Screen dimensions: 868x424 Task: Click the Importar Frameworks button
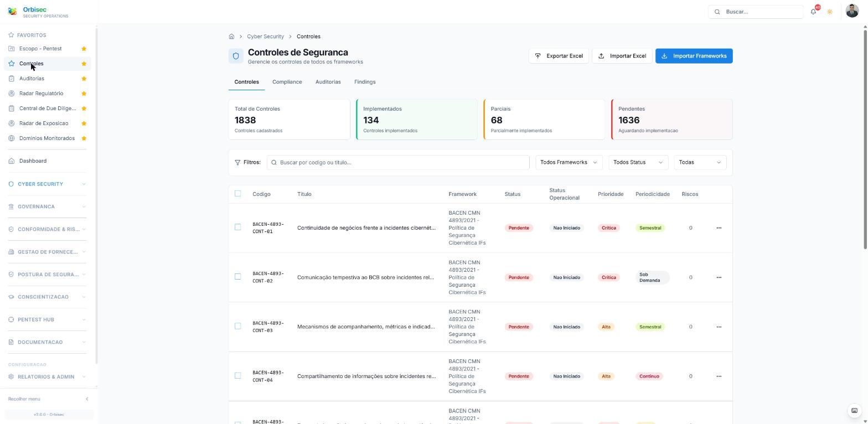(694, 56)
